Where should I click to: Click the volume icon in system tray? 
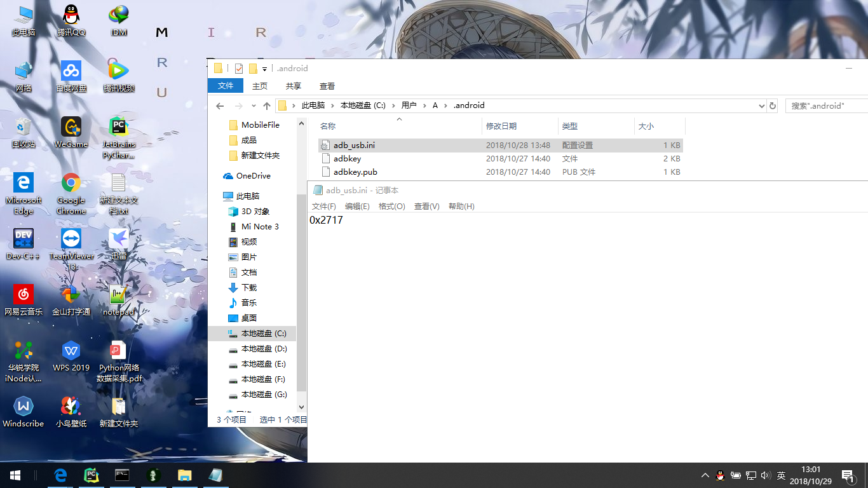[765, 475]
